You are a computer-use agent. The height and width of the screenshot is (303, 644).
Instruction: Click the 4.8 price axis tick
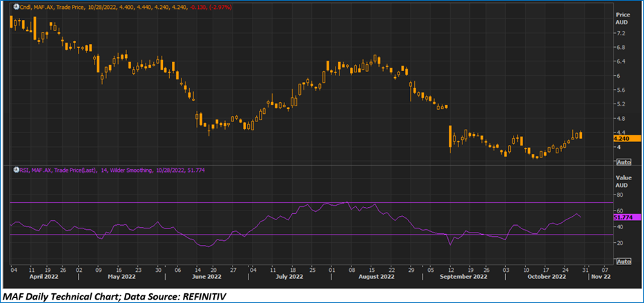tap(620, 119)
